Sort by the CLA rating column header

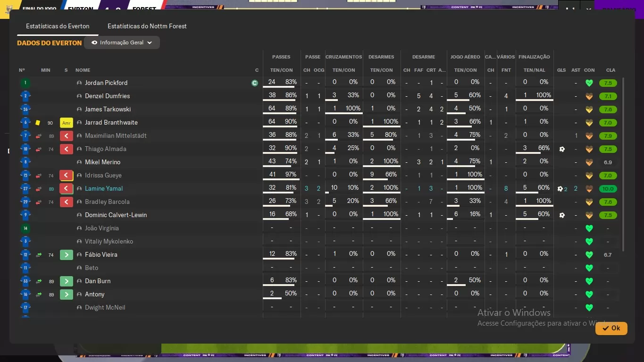[x=611, y=70]
